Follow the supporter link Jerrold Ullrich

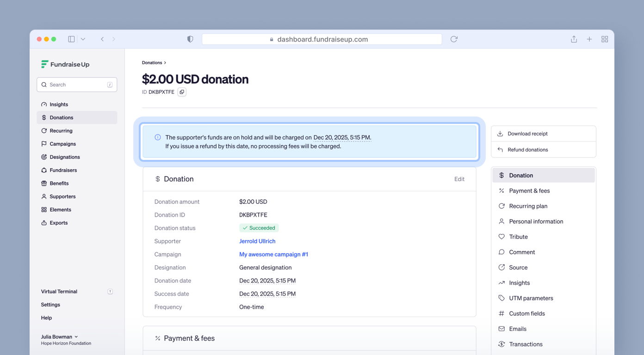[257, 241]
